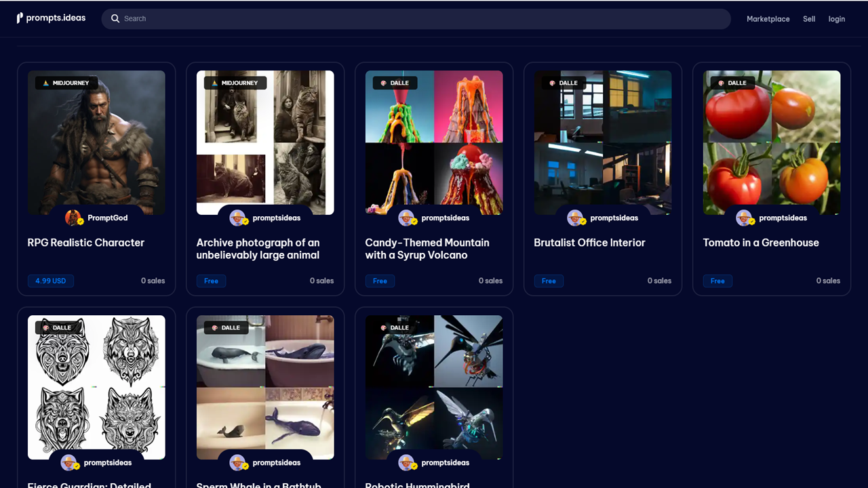Open the Sell menu link
The image size is (868, 488).
point(809,19)
